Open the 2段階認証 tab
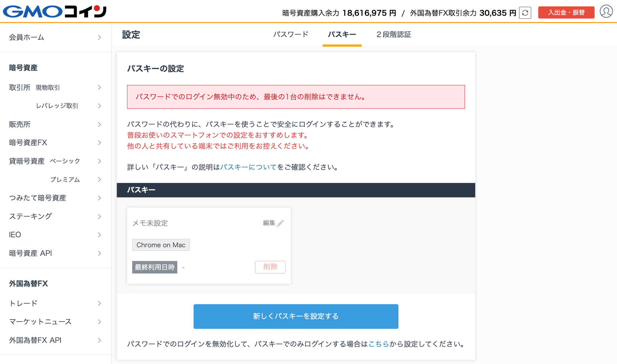 click(x=393, y=34)
